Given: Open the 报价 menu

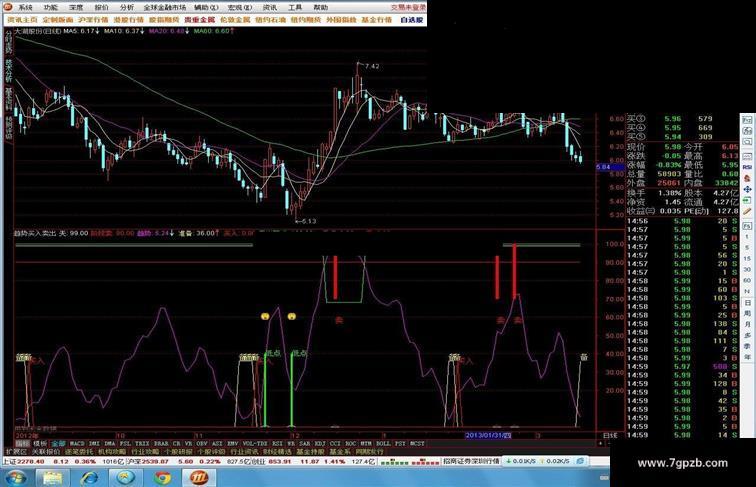Looking at the screenshot, I should 102,7.
